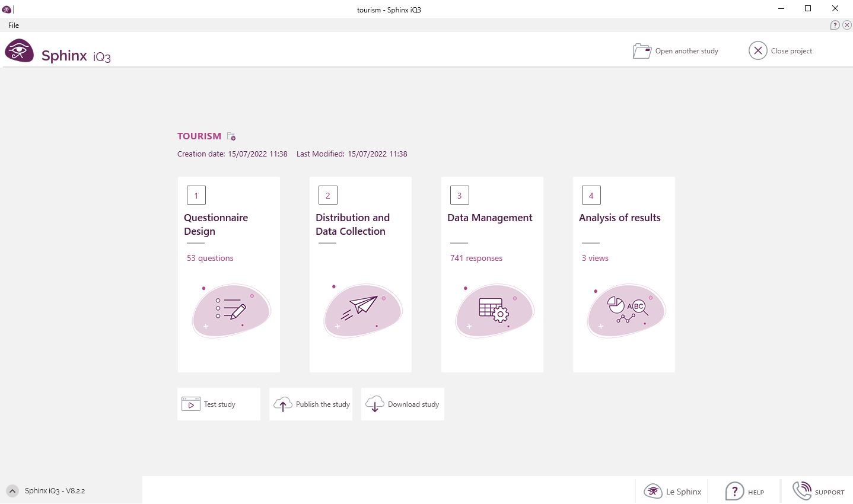Click the upload cloud icon for publishing
This screenshot has height=504, width=853.
pos(283,404)
